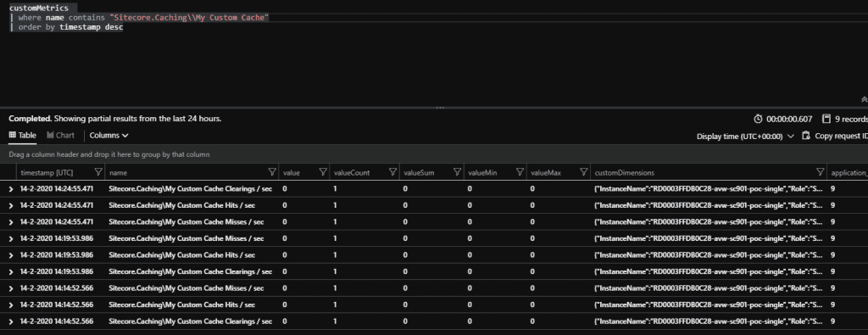Sort by name column header
The image size is (868, 335).
tap(117, 173)
